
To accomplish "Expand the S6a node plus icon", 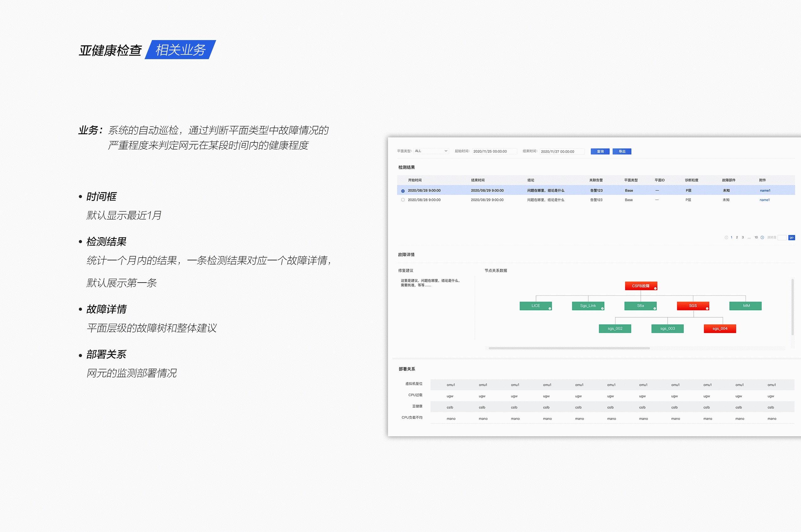I will point(655,309).
